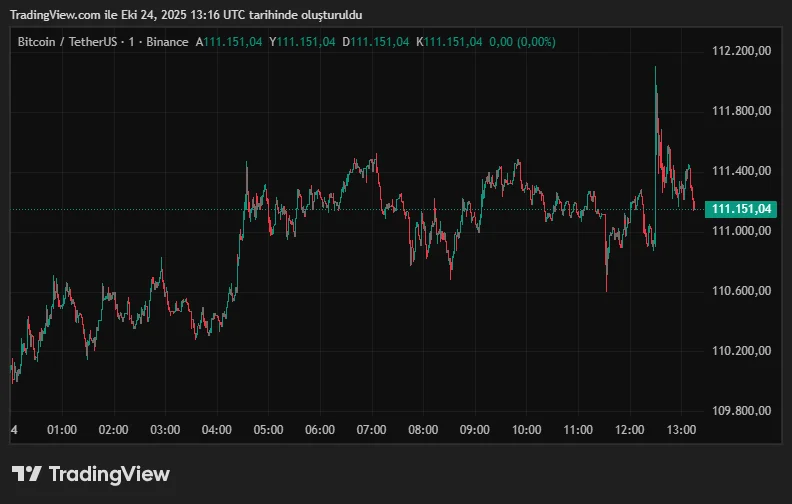Click the current price tag 111.151,04
This screenshot has width=792, height=504.
tap(741, 209)
